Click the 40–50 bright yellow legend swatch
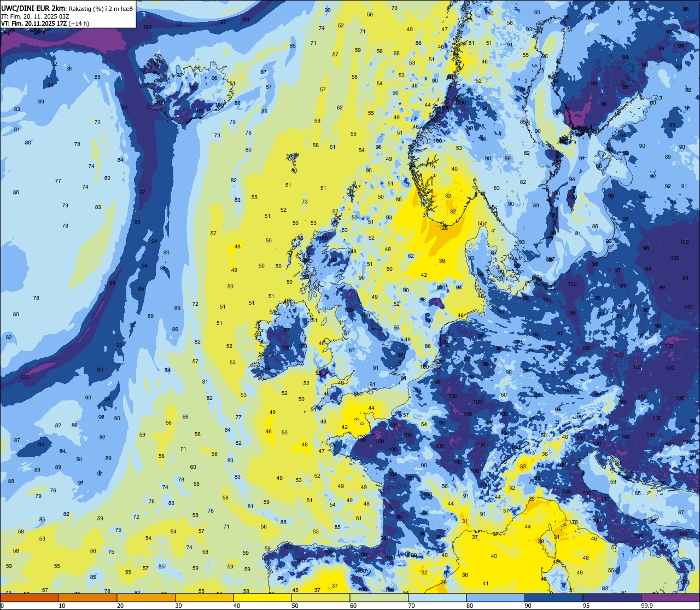This screenshot has height=610, width=700. 262,598
